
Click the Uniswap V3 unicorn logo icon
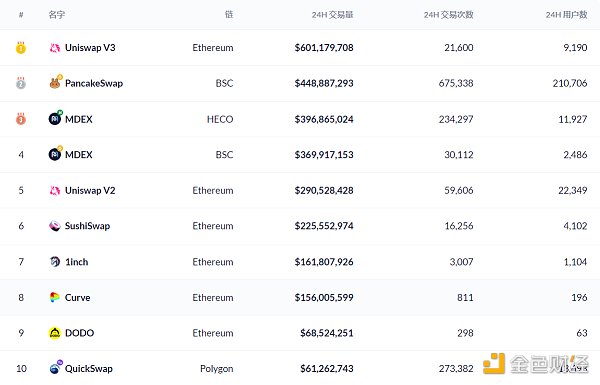[x=55, y=48]
